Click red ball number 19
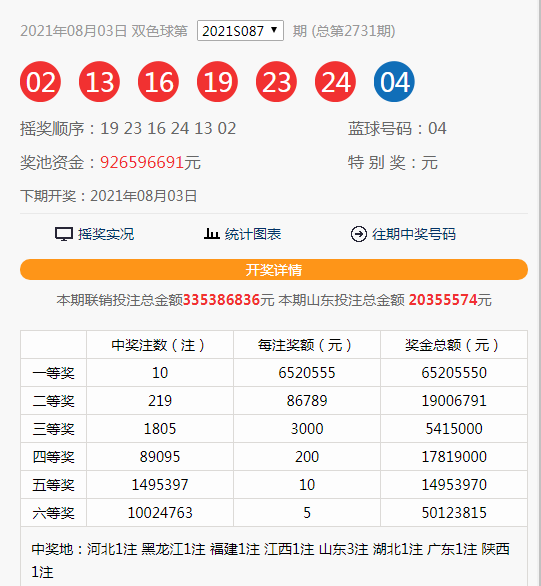The width and height of the screenshot is (541, 586). (217, 81)
